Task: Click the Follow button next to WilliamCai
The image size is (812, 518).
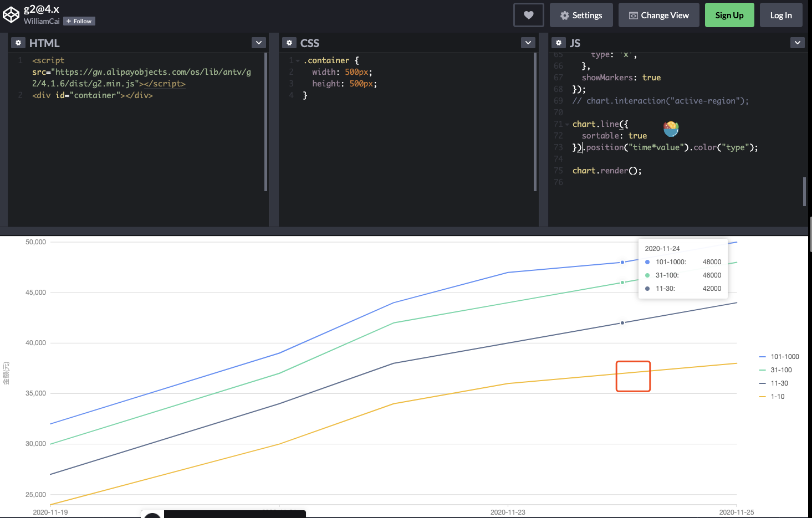Action: point(79,21)
